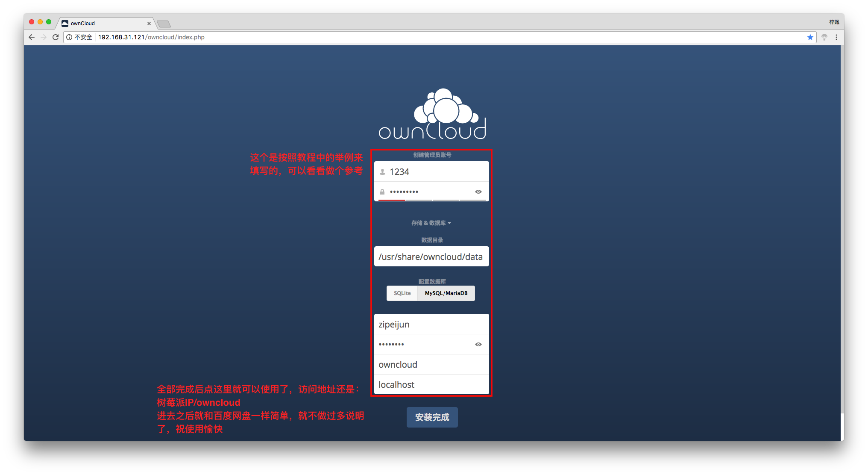This screenshot has height=475, width=868.
Task: Click the browser back arrow
Action: pyautogui.click(x=32, y=37)
